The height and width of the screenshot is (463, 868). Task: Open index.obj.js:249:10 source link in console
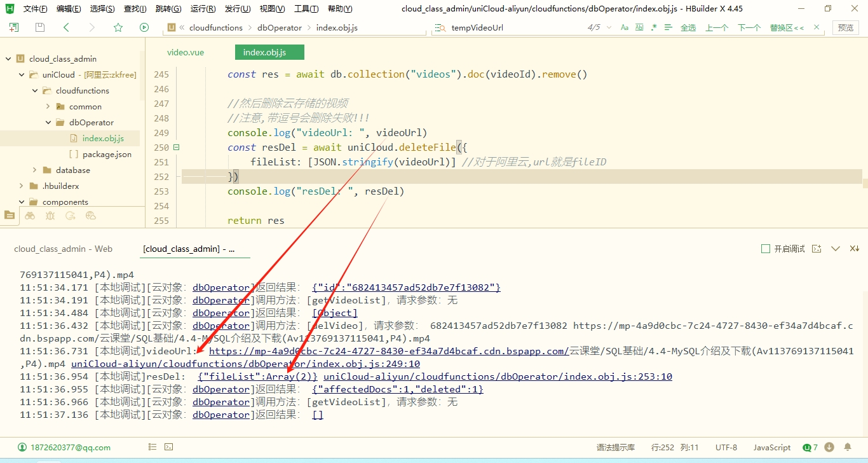point(245,364)
